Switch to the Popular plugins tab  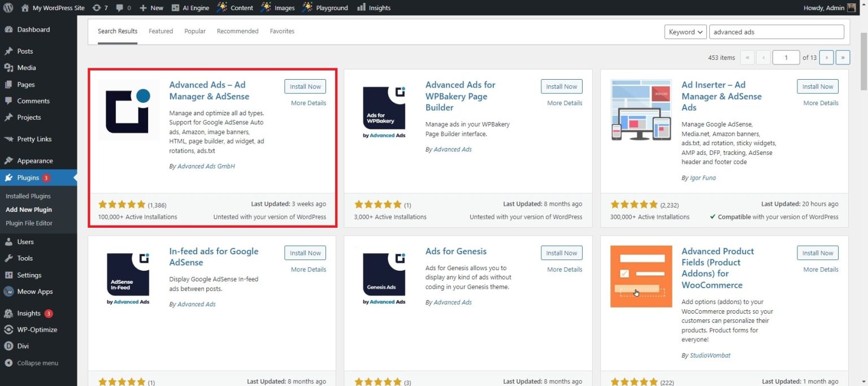coord(194,31)
